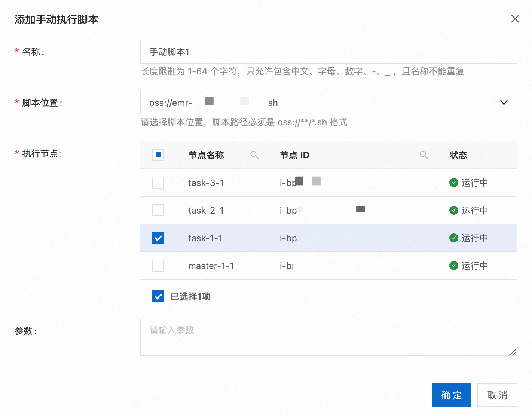The height and width of the screenshot is (416, 532).
Task: Click the 状态 column header
Action: [x=458, y=155]
